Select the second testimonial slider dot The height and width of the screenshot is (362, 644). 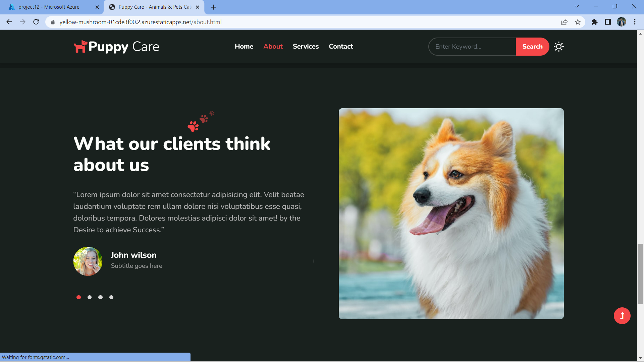90,297
